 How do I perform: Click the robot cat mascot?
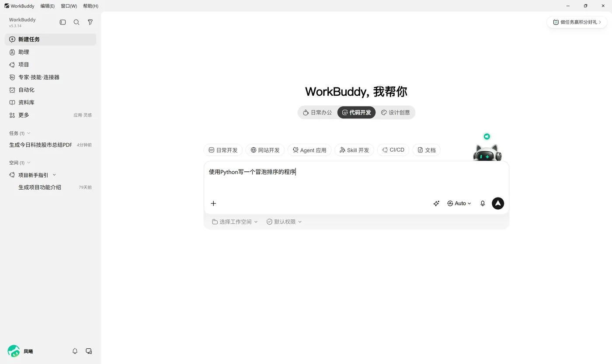[487, 153]
